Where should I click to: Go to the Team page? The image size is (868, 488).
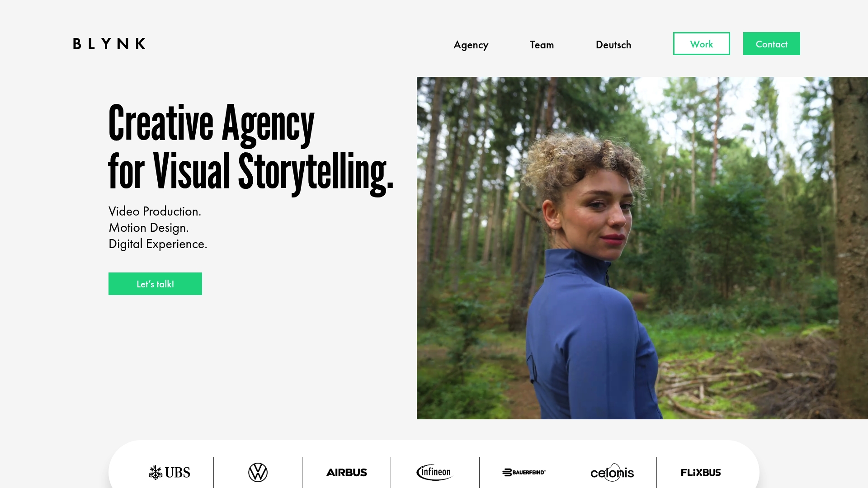point(542,45)
